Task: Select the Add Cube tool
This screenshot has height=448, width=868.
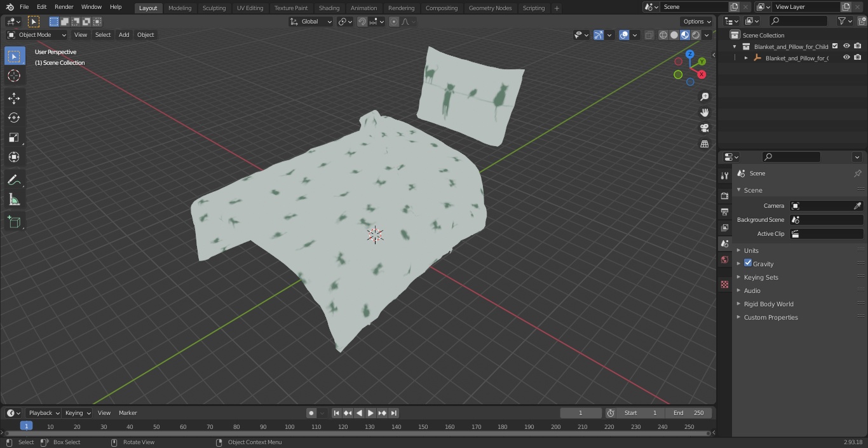Action: click(14, 222)
